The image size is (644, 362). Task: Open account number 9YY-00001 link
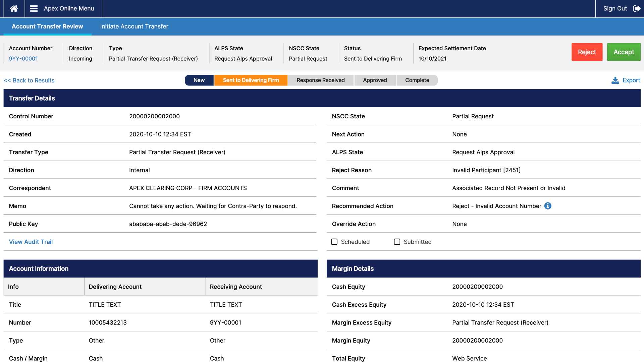[x=23, y=59]
